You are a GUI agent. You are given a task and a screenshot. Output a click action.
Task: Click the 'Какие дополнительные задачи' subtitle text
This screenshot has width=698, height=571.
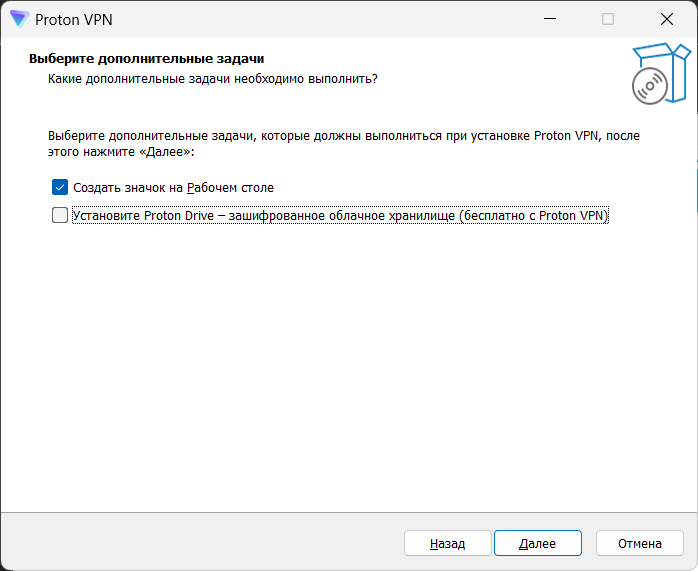click(x=213, y=78)
